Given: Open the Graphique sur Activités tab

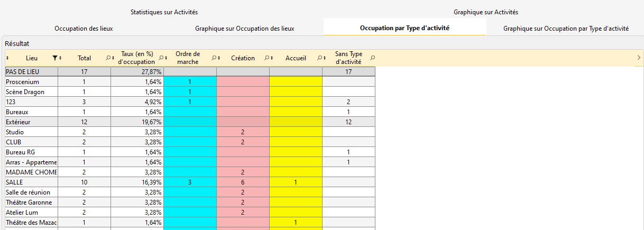Looking at the screenshot, I should (485, 12).
